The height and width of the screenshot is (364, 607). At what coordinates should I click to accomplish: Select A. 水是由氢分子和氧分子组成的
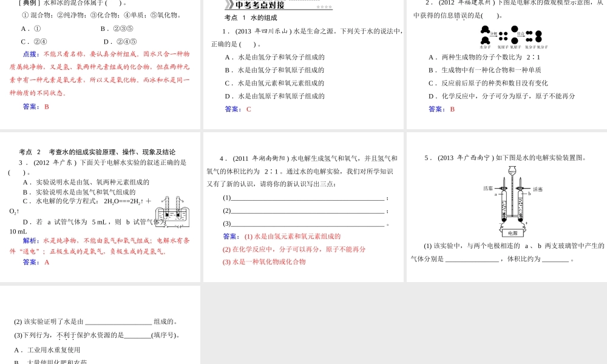click(274, 57)
